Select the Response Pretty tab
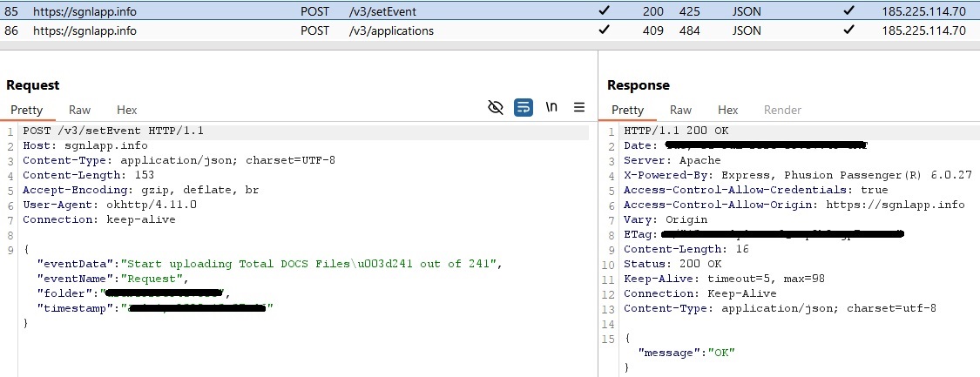 click(x=627, y=110)
